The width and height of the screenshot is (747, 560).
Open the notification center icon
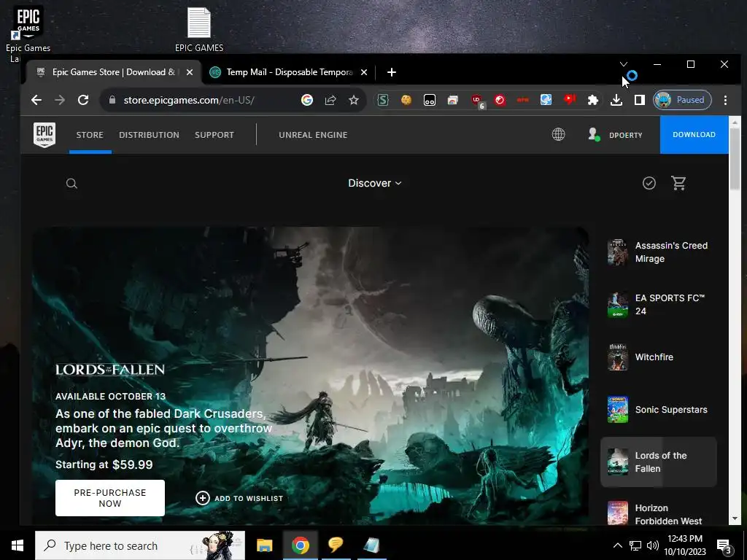pyautogui.click(x=724, y=545)
